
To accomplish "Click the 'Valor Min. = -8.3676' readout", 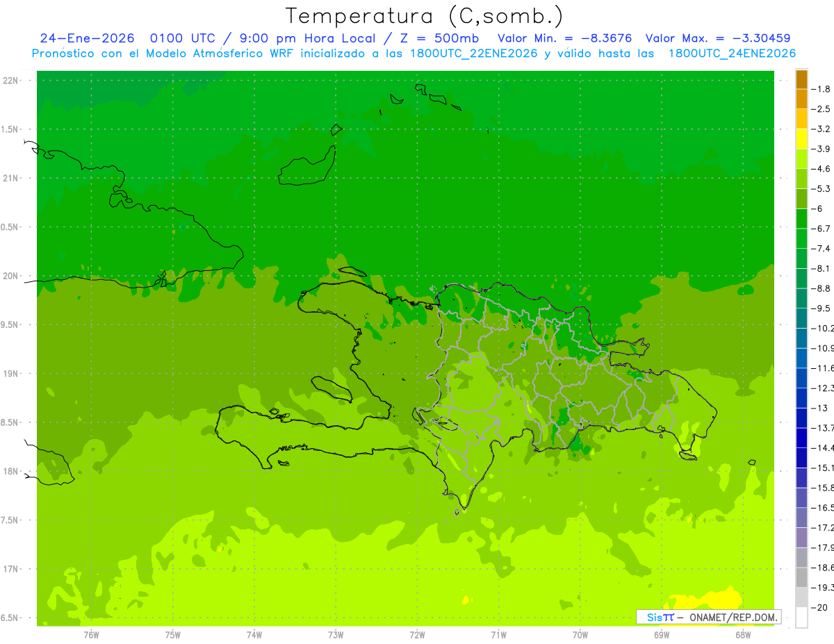I will [x=565, y=38].
